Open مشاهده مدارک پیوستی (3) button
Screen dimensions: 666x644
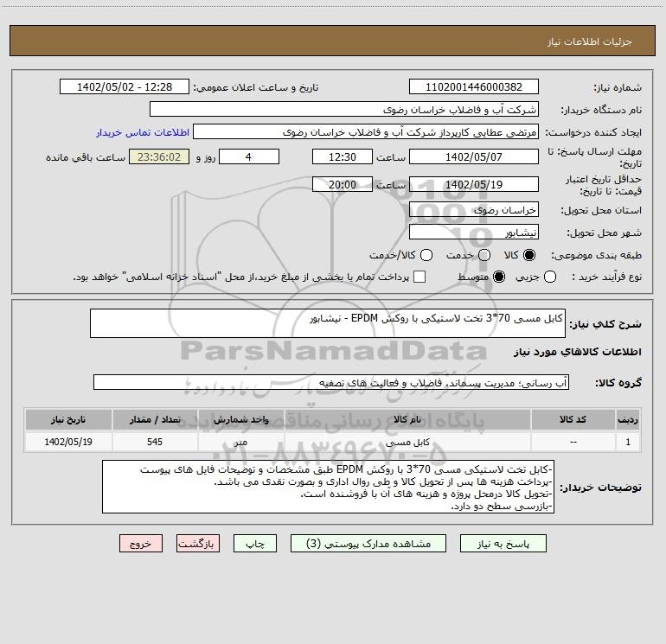[368, 544]
